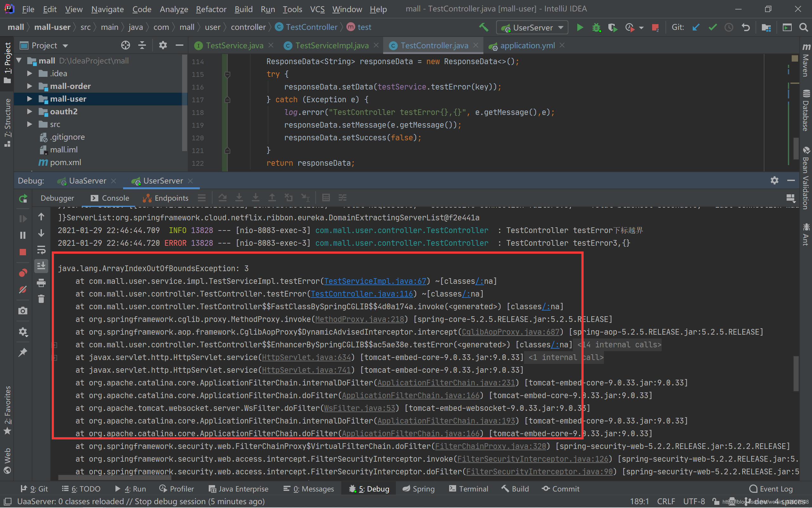Open the Terminal tool window
The image size is (812, 508).
click(x=468, y=489)
